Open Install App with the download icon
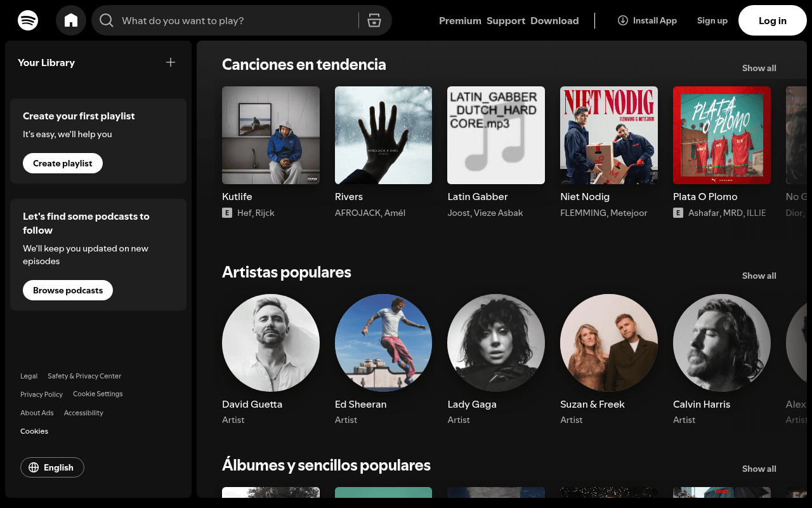 pyautogui.click(x=622, y=20)
